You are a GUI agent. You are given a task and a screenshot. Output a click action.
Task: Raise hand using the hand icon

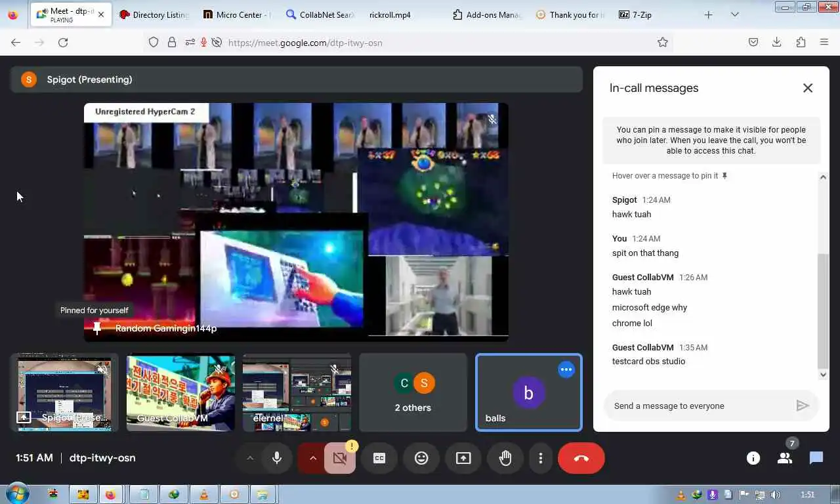coord(505,458)
